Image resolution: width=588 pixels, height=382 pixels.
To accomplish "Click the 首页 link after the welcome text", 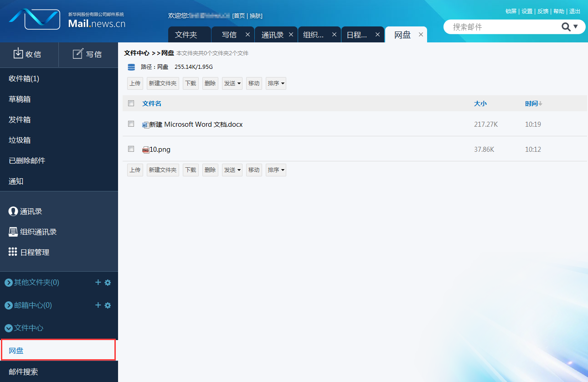I will point(239,16).
